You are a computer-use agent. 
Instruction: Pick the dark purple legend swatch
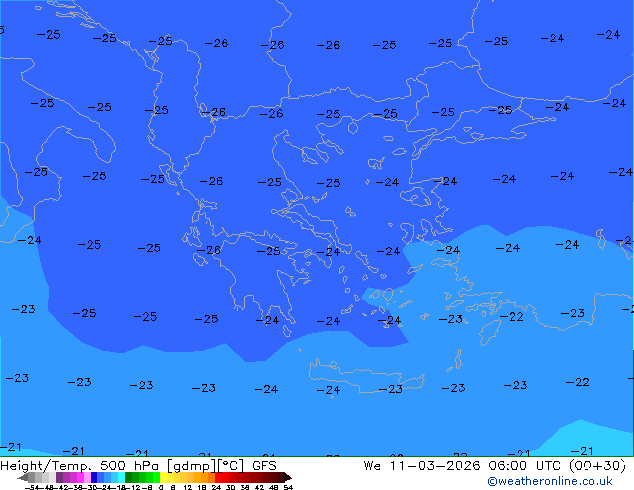[x=59, y=477]
